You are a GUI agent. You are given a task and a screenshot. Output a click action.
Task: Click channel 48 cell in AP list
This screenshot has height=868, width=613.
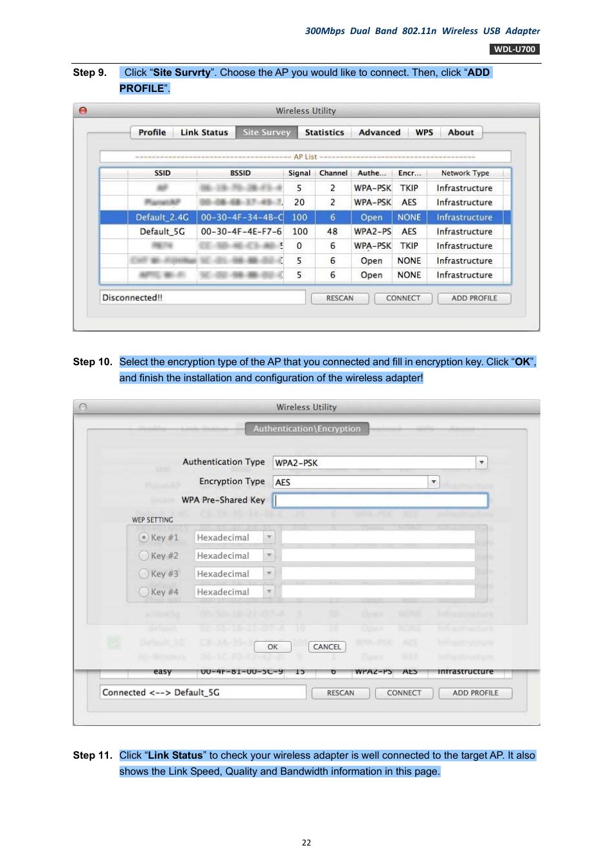point(332,231)
